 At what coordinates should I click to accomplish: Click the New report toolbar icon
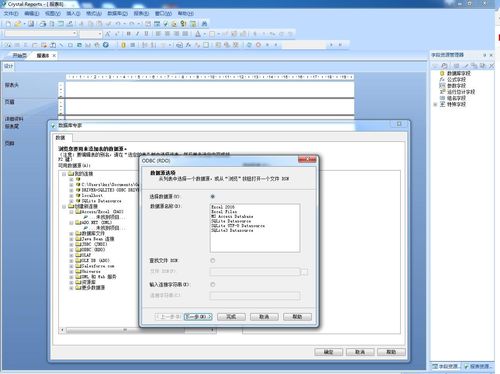point(8,24)
